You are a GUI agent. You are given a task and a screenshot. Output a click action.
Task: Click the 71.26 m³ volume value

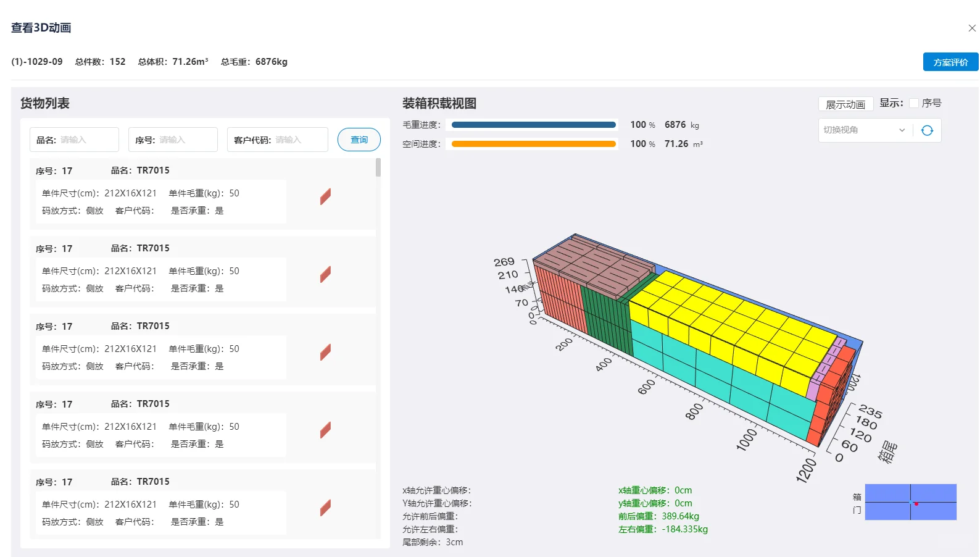click(x=684, y=144)
